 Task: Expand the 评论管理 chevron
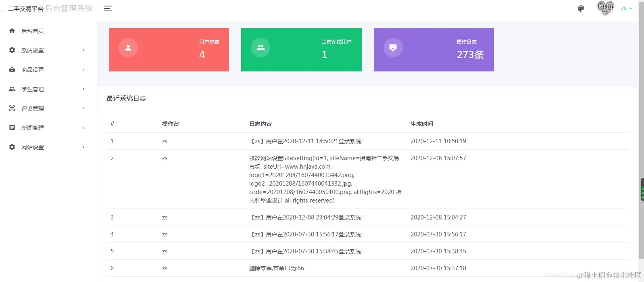[83, 109]
